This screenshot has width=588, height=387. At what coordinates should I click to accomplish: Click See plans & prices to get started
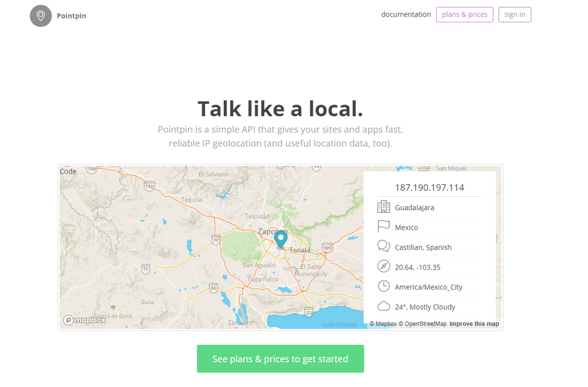click(x=280, y=359)
